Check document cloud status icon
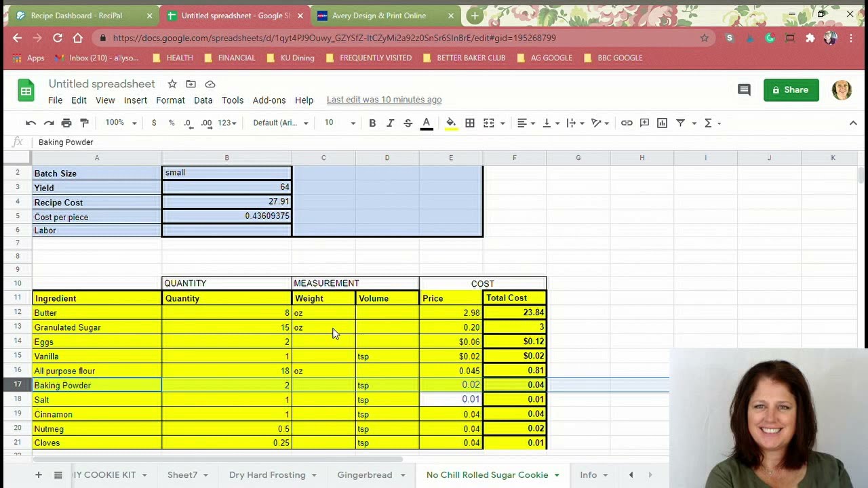This screenshot has width=868, height=488. pyautogui.click(x=210, y=84)
